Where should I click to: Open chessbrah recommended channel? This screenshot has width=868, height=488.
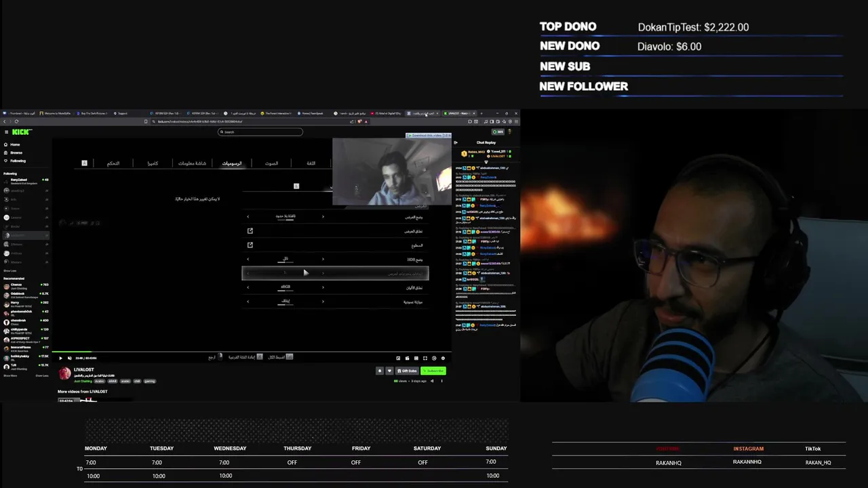[26, 322]
